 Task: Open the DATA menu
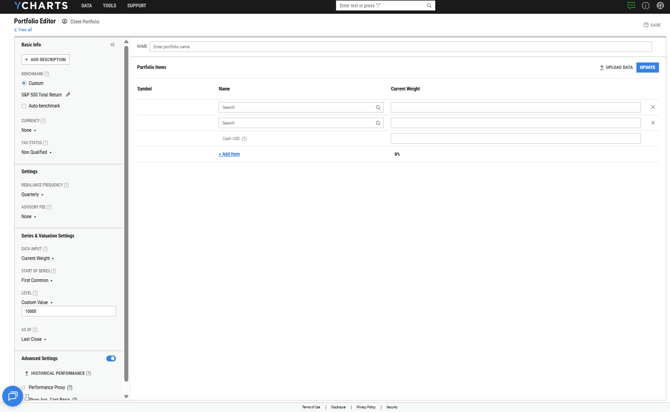pos(86,6)
